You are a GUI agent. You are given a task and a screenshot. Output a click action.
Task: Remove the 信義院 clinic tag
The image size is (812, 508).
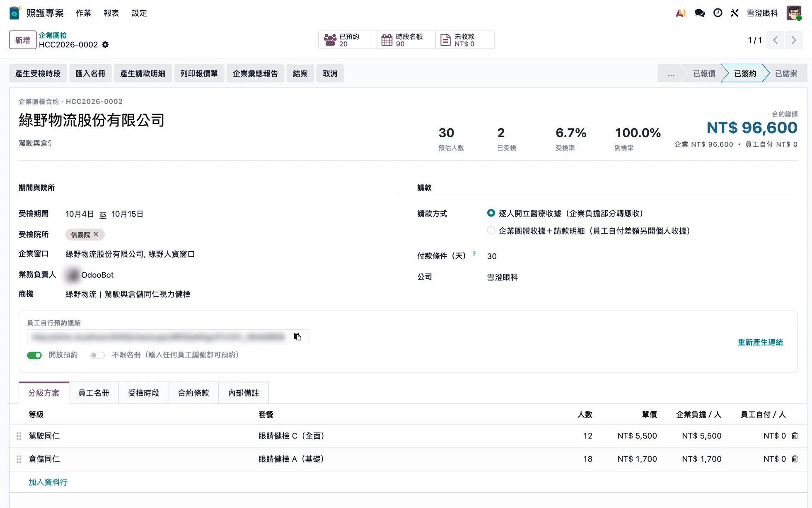click(x=96, y=234)
